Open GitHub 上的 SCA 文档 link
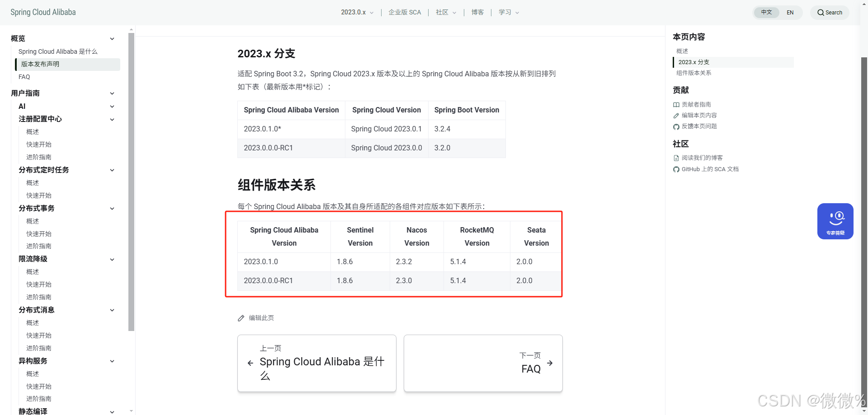 pyautogui.click(x=710, y=169)
